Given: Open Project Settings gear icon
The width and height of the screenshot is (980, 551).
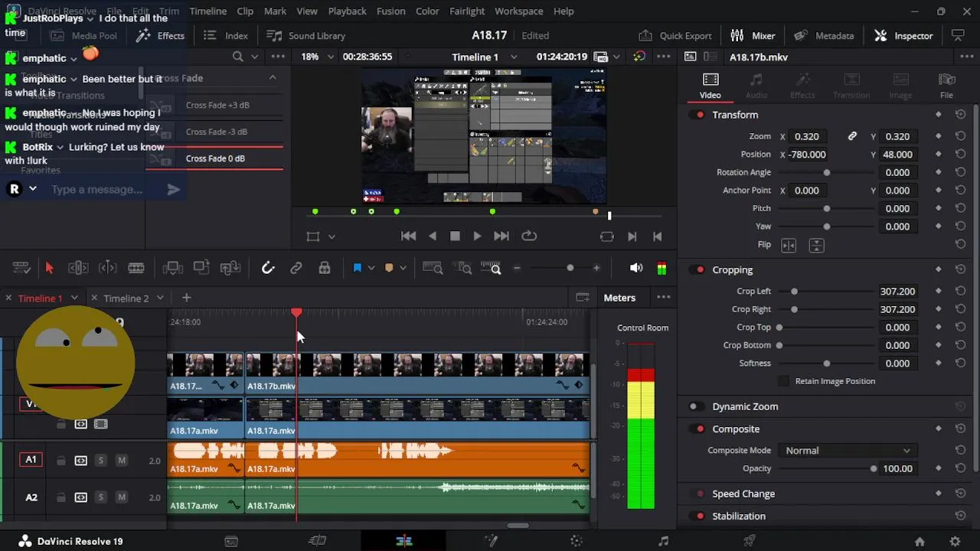Looking at the screenshot, I should (955, 541).
